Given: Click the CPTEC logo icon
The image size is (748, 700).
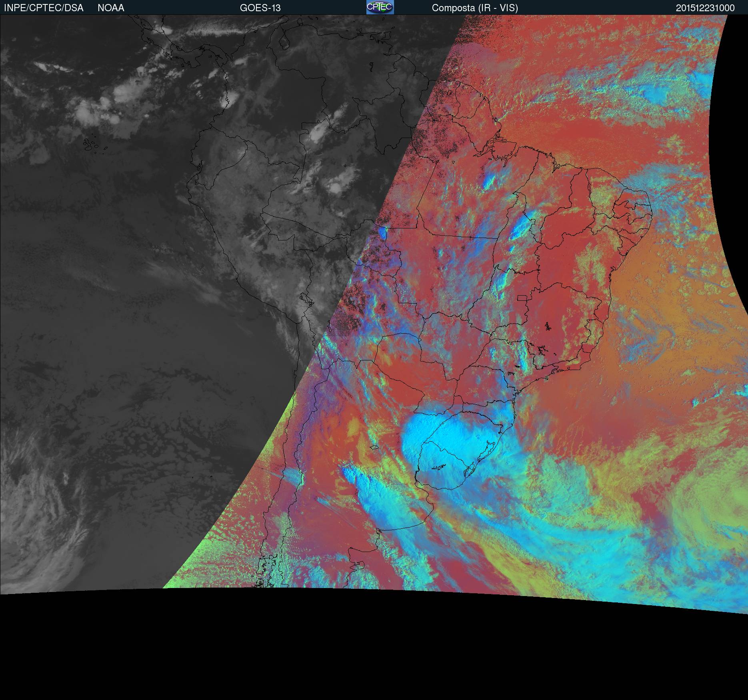Looking at the screenshot, I should point(380,7).
